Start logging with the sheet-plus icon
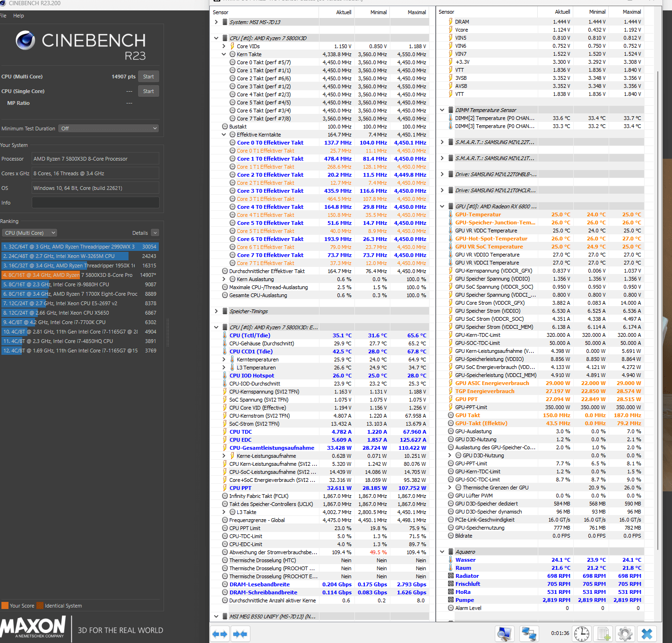The width and height of the screenshot is (672, 643). click(x=603, y=634)
